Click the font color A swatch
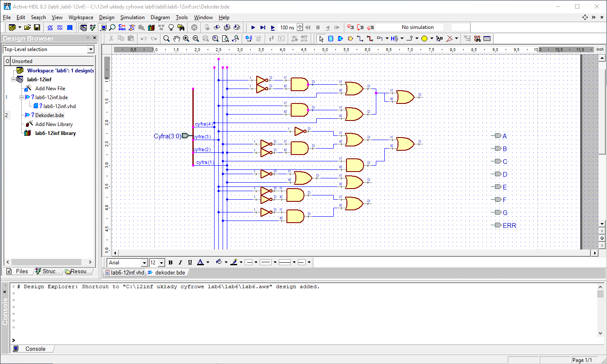607x364 pixels. [x=200, y=262]
